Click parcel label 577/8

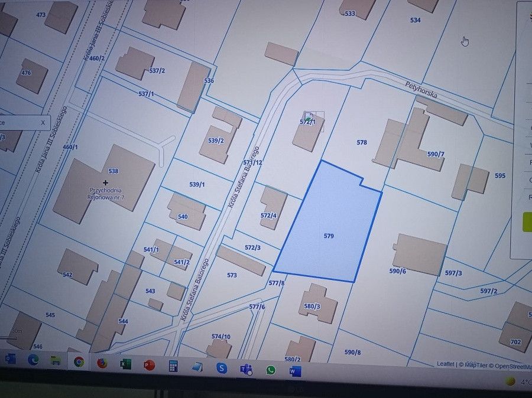point(277,283)
